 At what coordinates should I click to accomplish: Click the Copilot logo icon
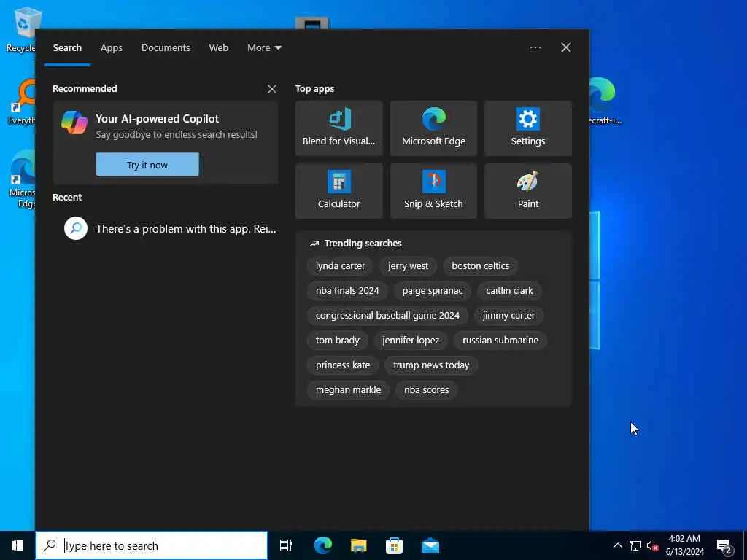pos(74,122)
